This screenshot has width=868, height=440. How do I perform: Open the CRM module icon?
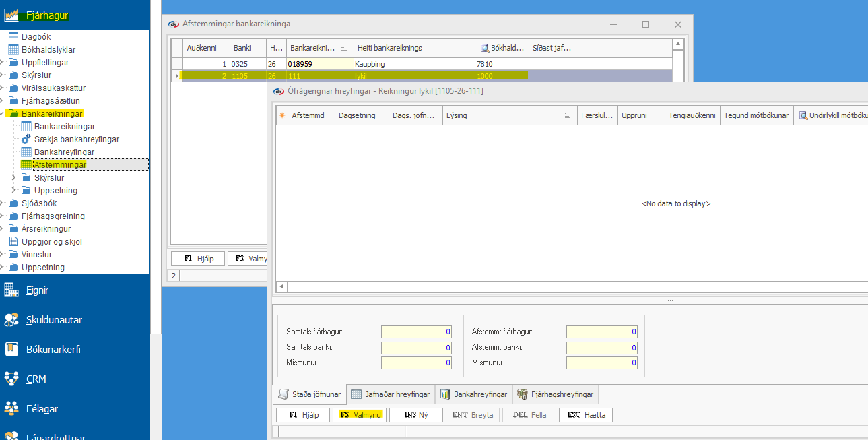pyautogui.click(x=11, y=379)
